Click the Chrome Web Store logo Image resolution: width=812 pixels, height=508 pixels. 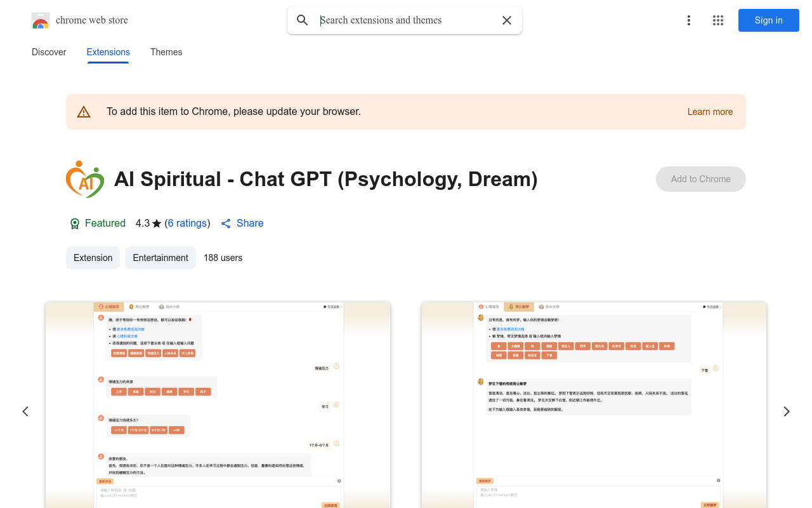pos(41,20)
